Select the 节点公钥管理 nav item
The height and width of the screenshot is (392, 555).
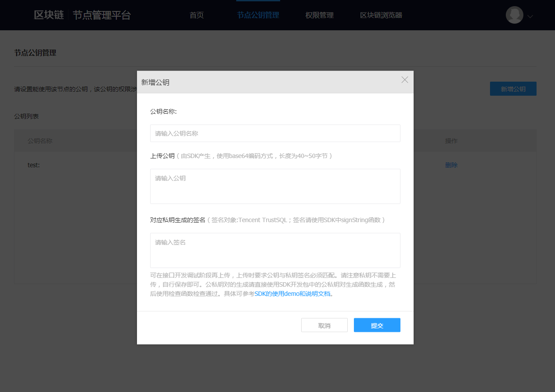pos(258,14)
